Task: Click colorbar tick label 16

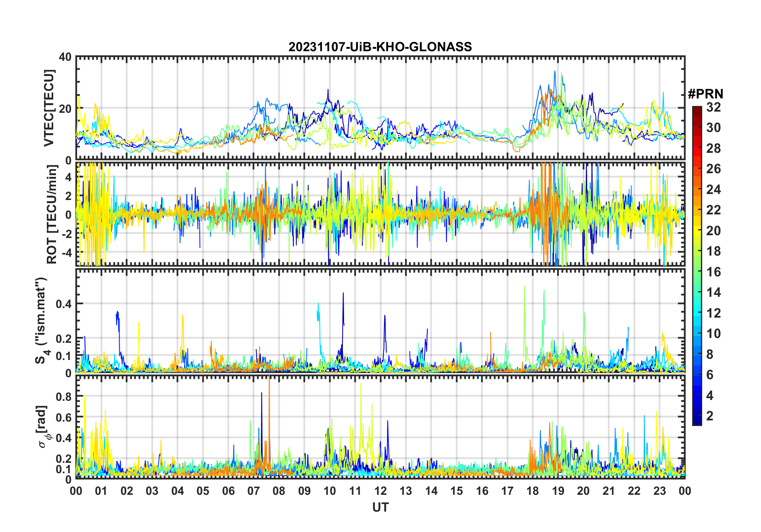Action: [x=713, y=272]
